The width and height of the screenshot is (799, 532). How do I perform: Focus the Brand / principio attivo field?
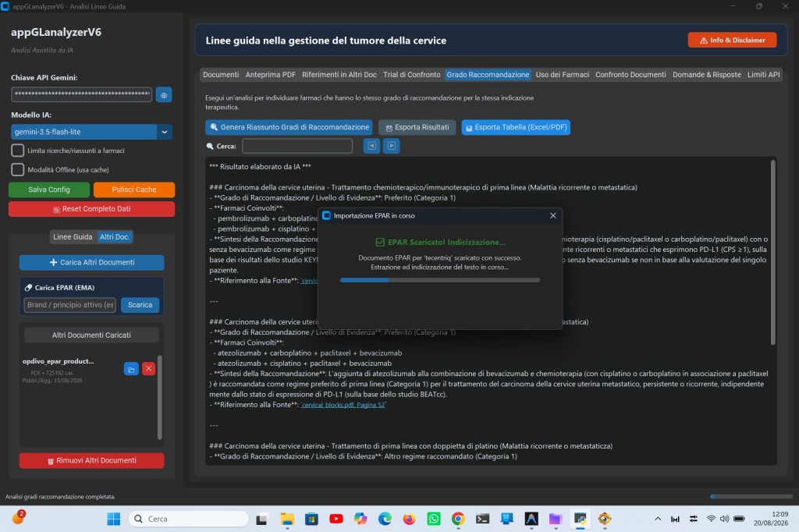(x=69, y=305)
